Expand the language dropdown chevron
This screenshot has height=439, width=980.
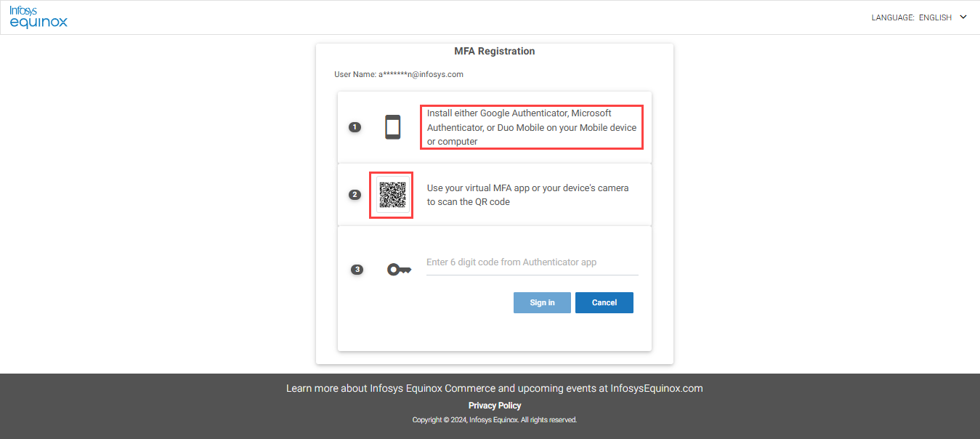(963, 17)
